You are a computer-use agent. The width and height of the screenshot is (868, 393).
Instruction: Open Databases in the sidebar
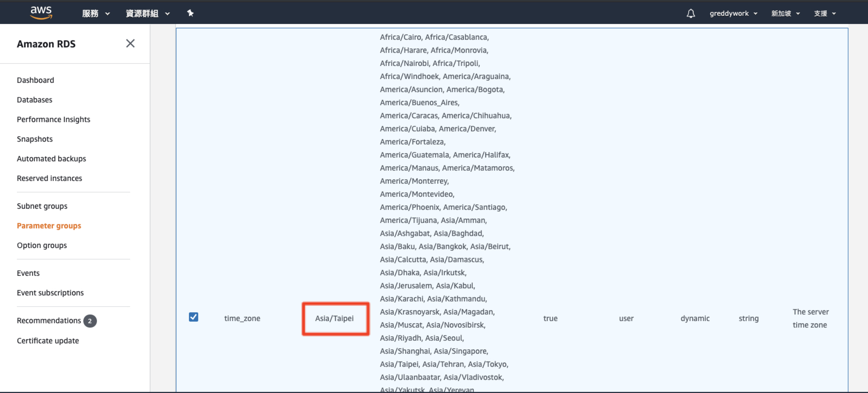[x=34, y=100]
